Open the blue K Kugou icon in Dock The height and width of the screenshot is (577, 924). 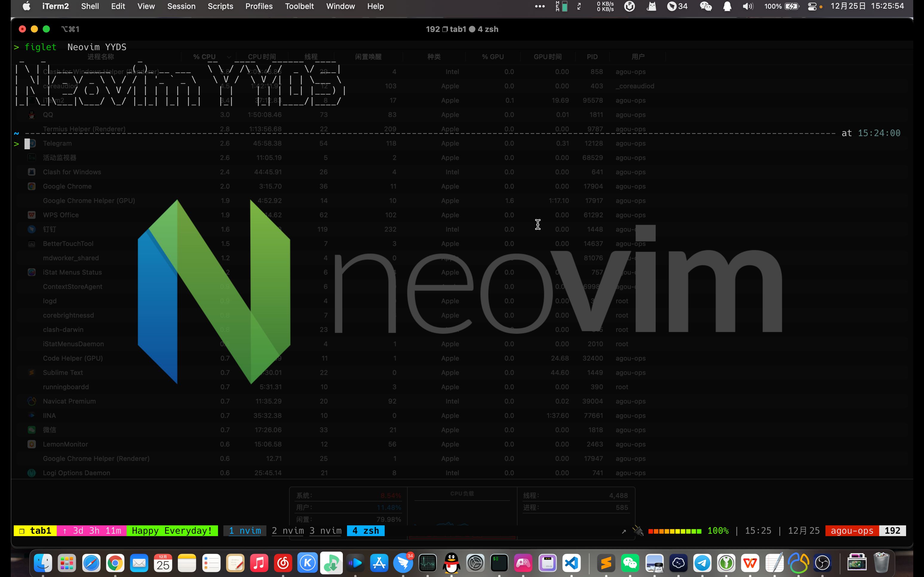click(x=307, y=563)
